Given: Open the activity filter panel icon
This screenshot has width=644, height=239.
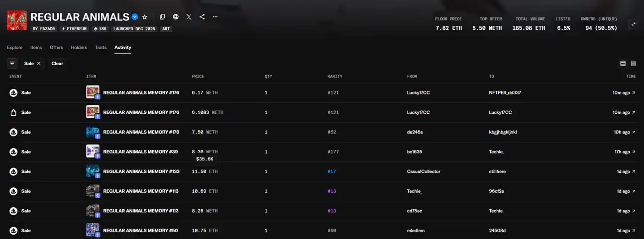Looking at the screenshot, I should pyautogui.click(x=12, y=64).
